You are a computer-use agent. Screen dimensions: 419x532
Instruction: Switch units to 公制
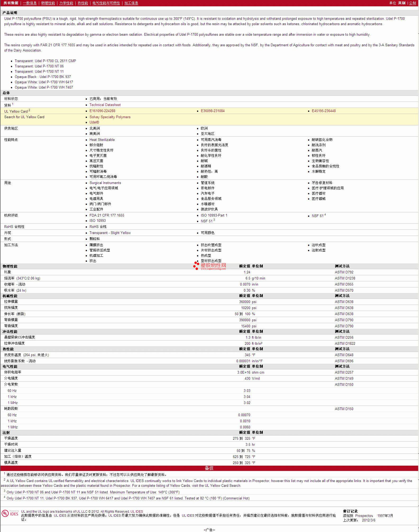[x=413, y=3]
